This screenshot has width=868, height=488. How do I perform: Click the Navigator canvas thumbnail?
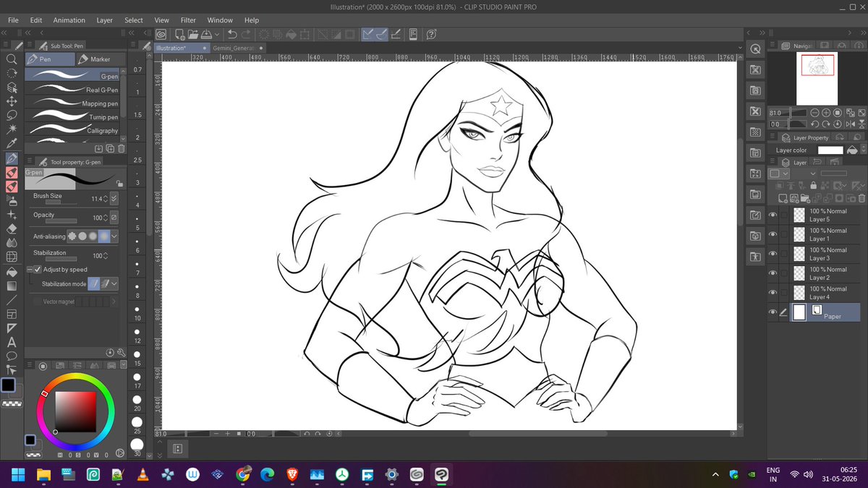click(817, 79)
